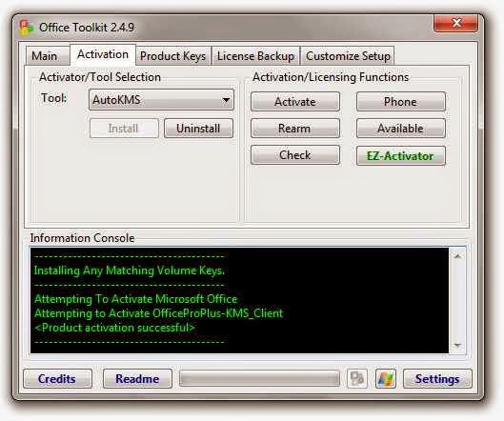Screen dimensions: 504x421
Task: Go to the License Backup tab
Action: point(256,56)
